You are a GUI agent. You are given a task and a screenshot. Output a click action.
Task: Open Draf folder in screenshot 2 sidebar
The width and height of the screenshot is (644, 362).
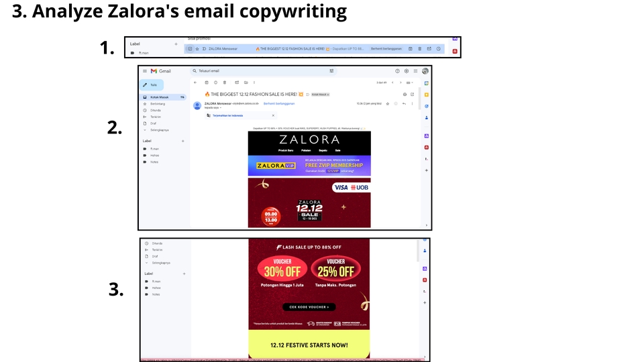point(153,123)
